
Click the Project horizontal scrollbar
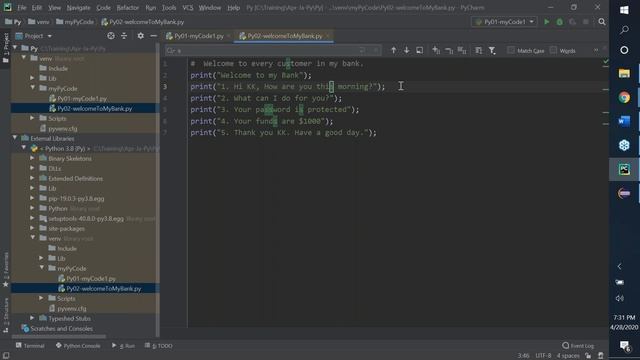coord(59,337)
